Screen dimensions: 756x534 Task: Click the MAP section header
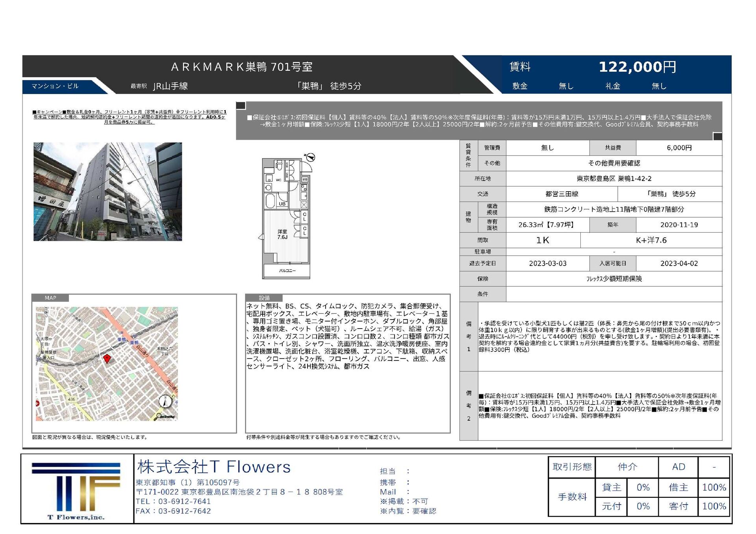50,298
